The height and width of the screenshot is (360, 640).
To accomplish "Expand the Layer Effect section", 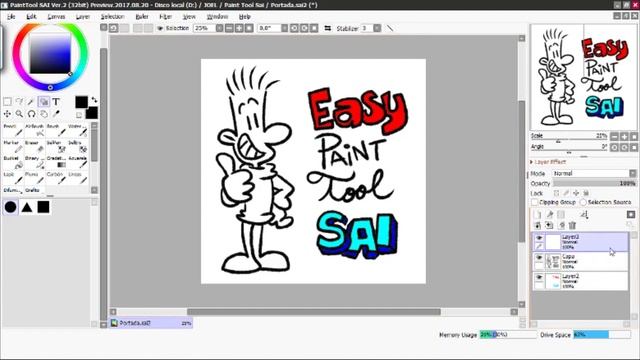I will click(x=549, y=162).
